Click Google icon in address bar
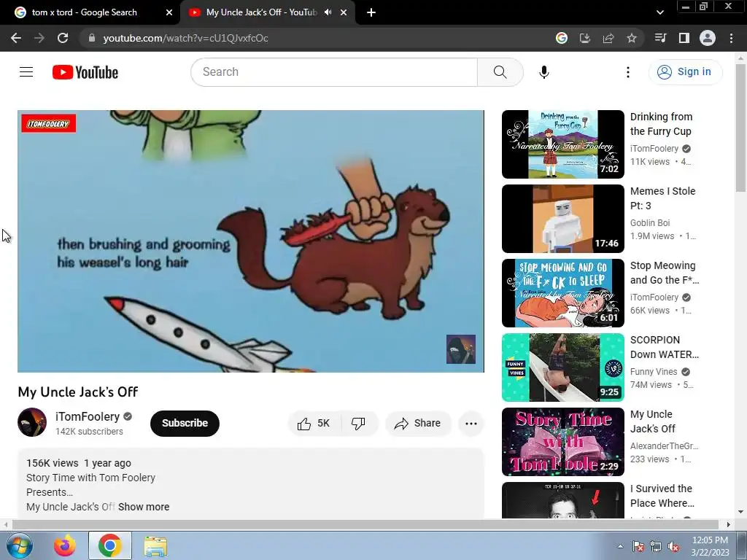The width and height of the screenshot is (747, 560). (x=562, y=38)
